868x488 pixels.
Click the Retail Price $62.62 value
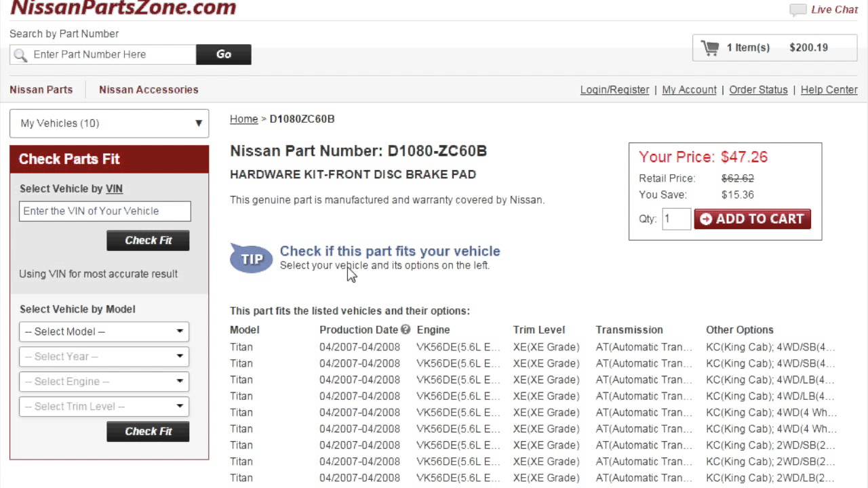(x=738, y=178)
